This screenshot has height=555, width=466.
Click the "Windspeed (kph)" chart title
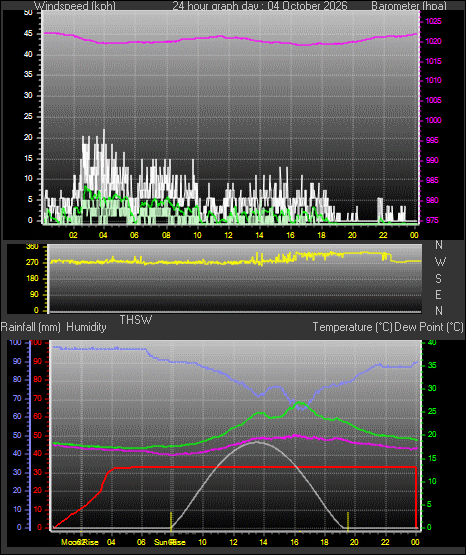tap(75, 6)
